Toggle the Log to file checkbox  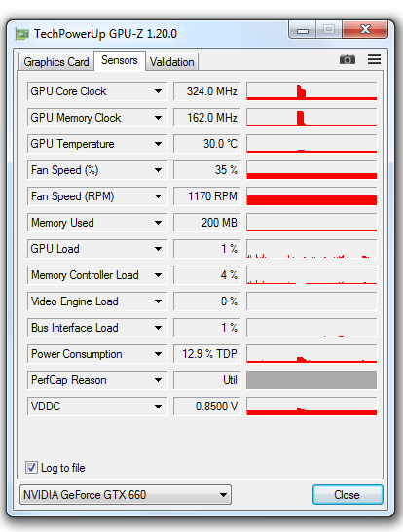[31, 468]
